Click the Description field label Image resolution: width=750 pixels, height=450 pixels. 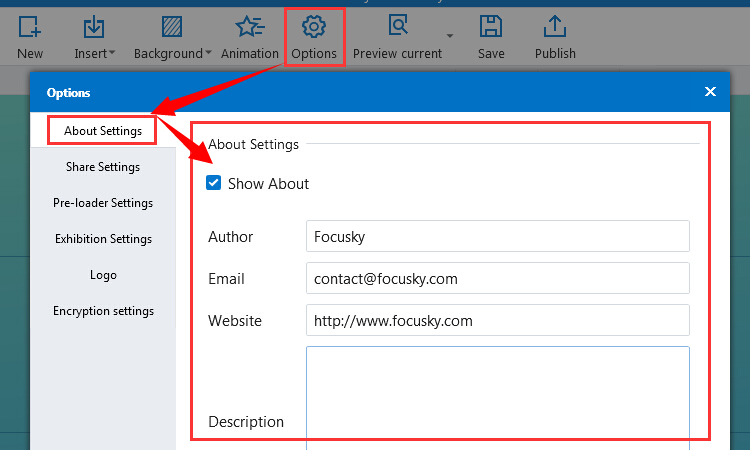[246, 422]
